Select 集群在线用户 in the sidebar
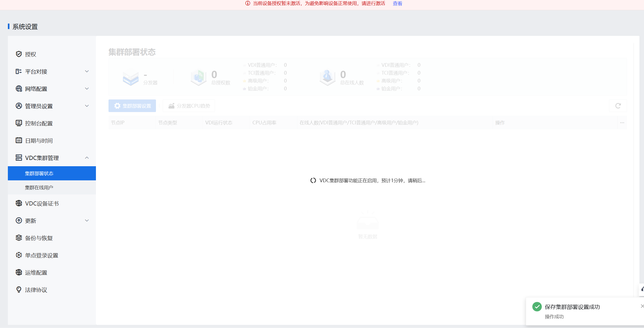Viewport: 644px width, 328px height. click(39, 187)
